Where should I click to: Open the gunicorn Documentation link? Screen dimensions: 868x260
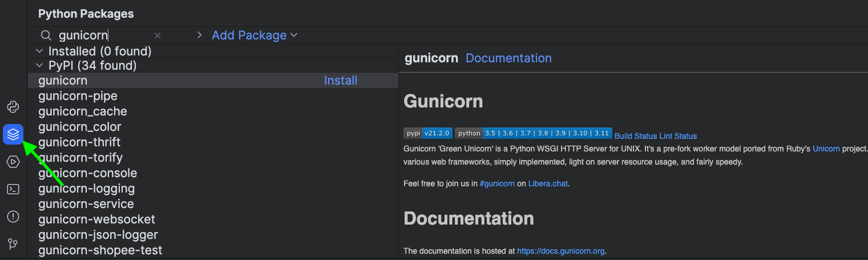pyautogui.click(x=508, y=58)
